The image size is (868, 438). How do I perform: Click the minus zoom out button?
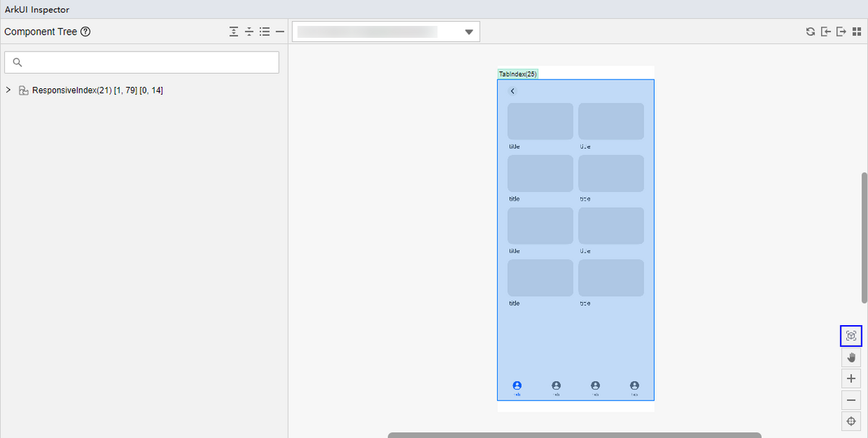851,400
